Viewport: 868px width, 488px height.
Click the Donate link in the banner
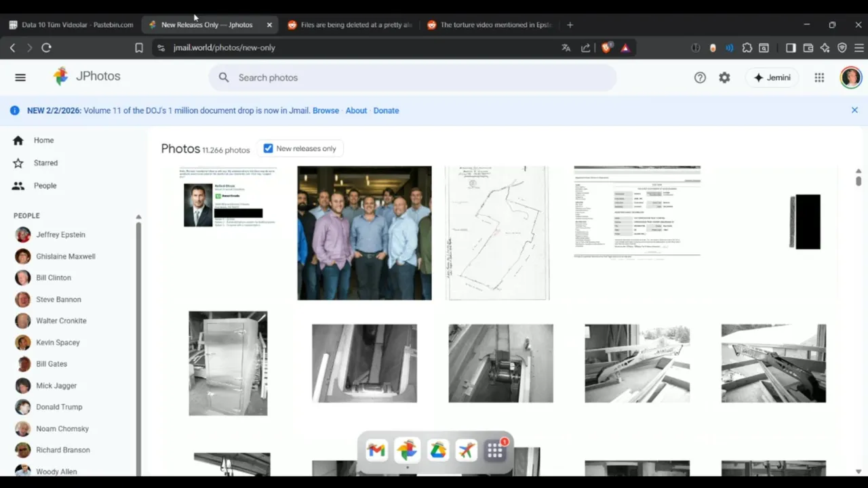pyautogui.click(x=386, y=110)
